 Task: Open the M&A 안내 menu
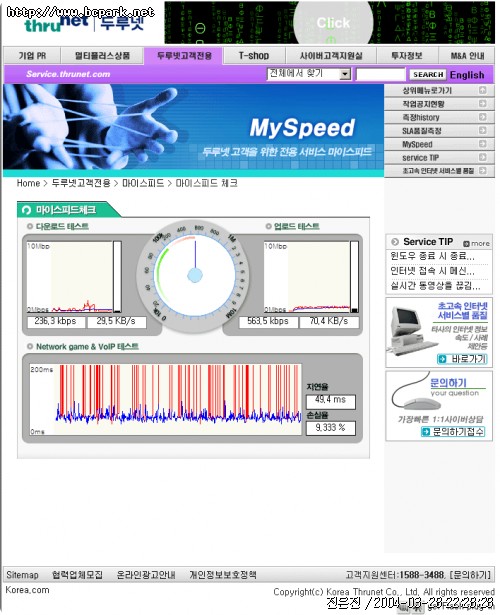coord(467,56)
